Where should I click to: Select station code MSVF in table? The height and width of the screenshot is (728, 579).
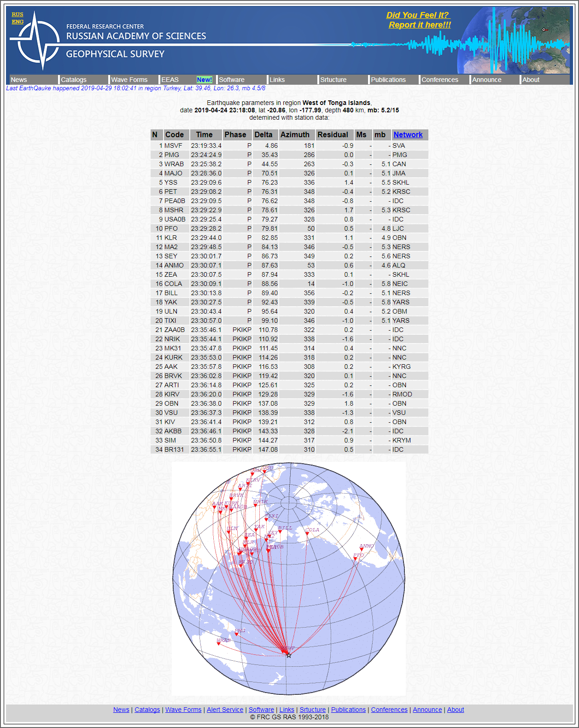pos(173,146)
